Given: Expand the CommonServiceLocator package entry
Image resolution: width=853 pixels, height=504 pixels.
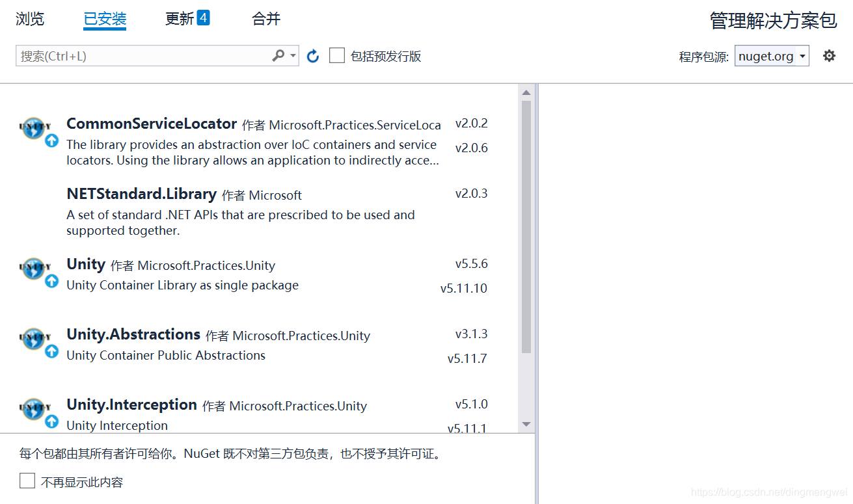Looking at the screenshot, I should (x=151, y=123).
